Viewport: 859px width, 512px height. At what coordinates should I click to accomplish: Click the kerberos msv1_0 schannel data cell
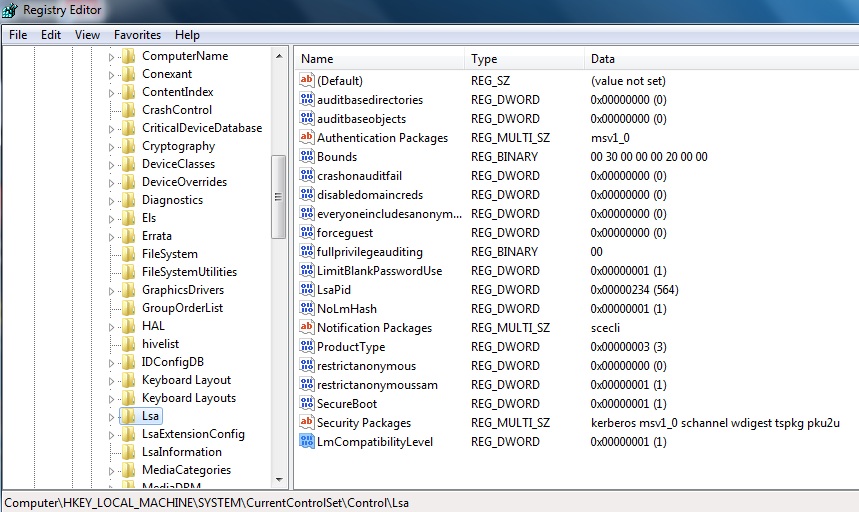[715, 423]
